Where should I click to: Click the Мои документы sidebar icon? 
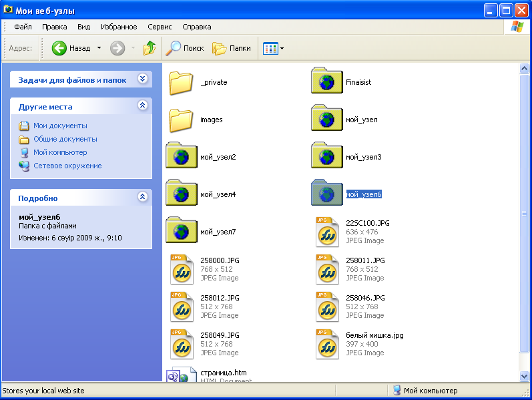(x=24, y=126)
